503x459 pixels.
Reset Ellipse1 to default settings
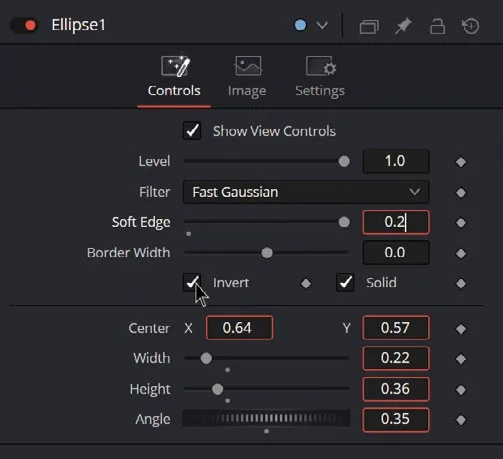[470, 26]
